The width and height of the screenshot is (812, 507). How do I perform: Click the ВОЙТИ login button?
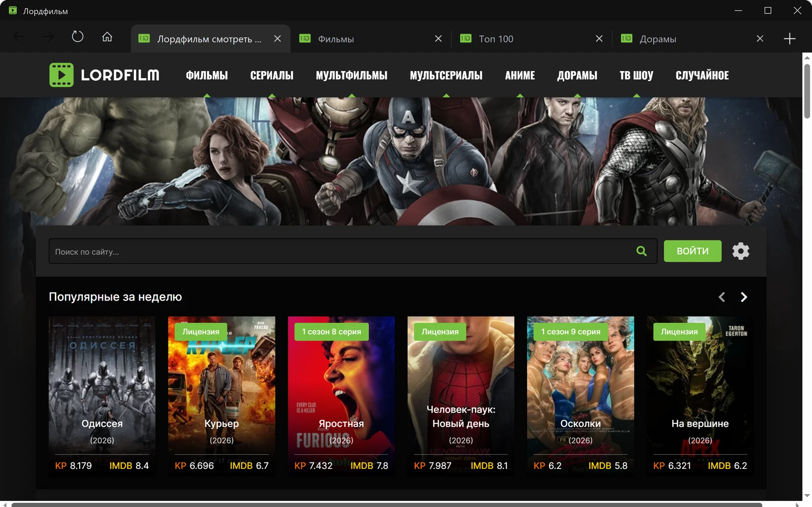(x=692, y=251)
